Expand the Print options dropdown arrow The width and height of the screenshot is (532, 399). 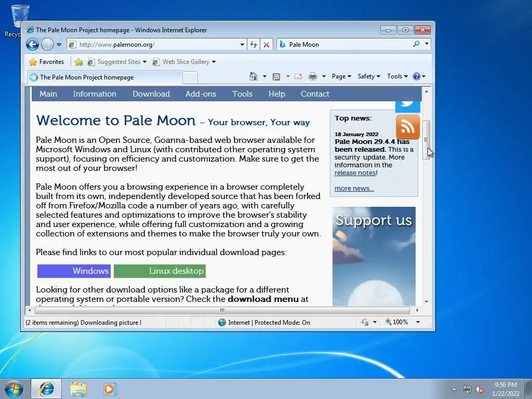tap(324, 76)
